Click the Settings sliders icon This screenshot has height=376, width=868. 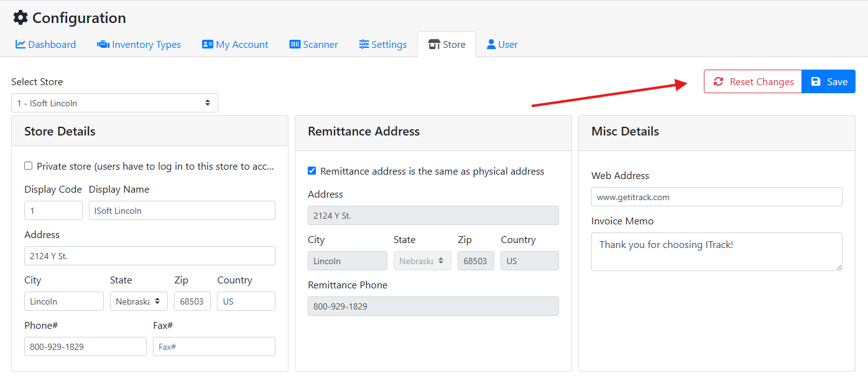[364, 45]
